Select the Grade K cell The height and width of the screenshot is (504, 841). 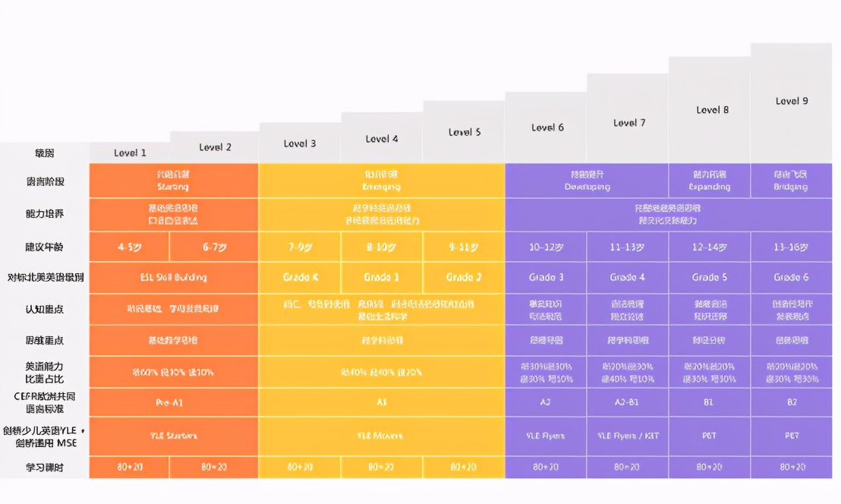pyautogui.click(x=300, y=278)
